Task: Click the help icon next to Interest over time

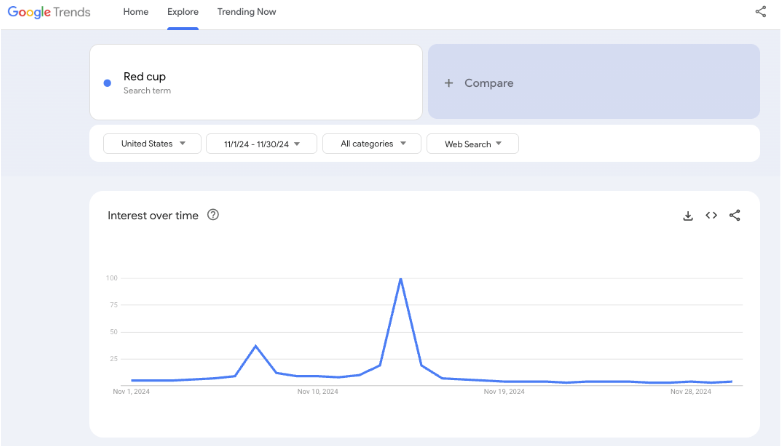Action: 213,215
